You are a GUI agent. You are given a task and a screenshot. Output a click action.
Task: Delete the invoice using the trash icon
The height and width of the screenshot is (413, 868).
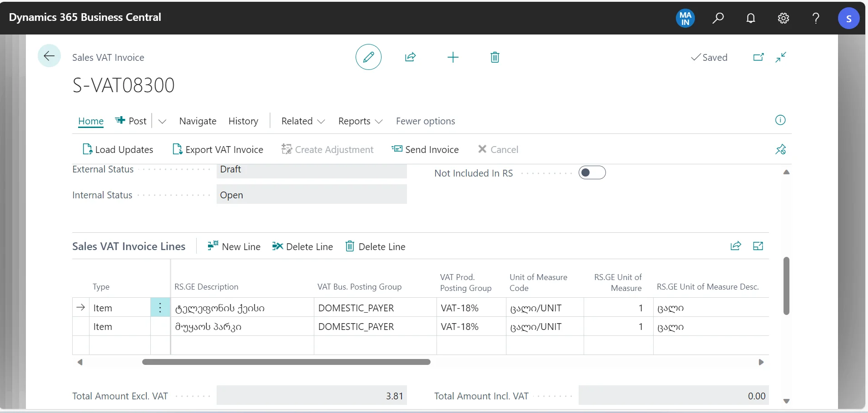point(495,57)
